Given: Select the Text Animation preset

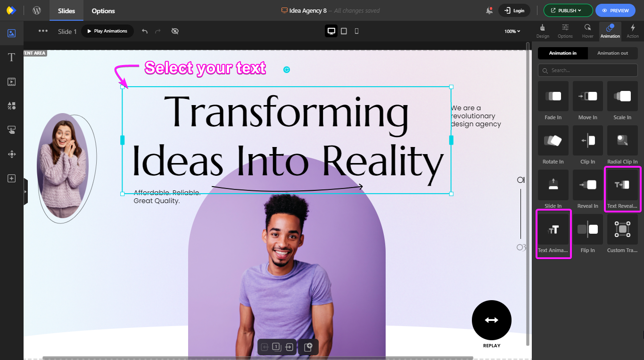Looking at the screenshot, I should click(553, 234).
